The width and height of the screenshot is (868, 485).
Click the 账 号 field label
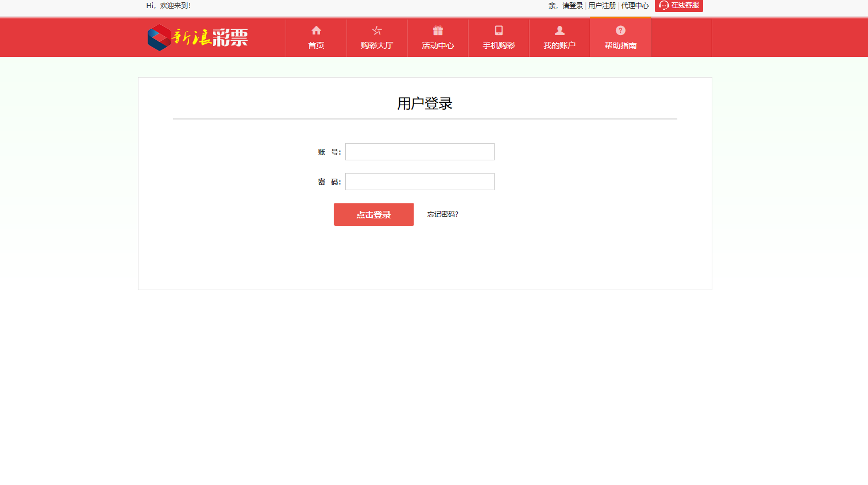[329, 152]
